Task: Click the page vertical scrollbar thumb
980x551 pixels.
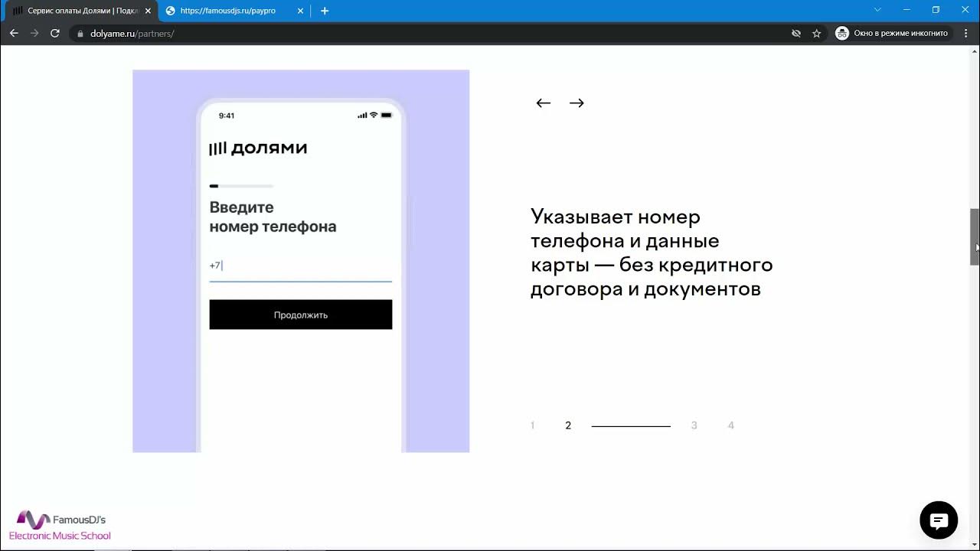Action: pos(975,236)
